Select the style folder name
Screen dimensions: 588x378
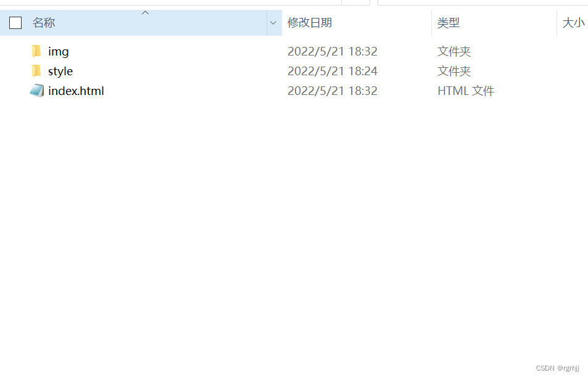point(60,71)
